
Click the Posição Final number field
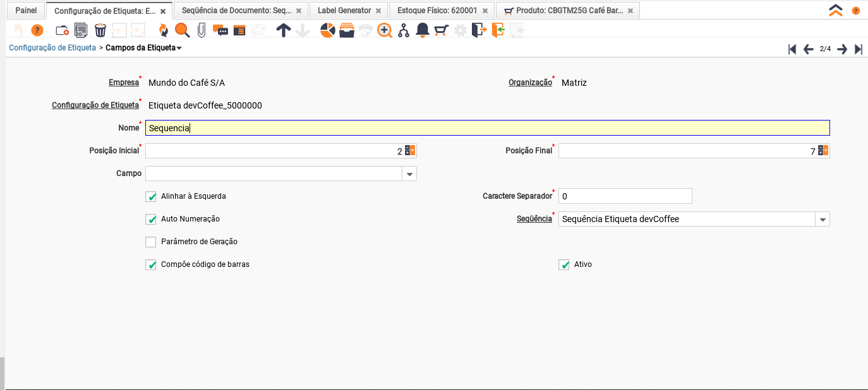[x=687, y=151]
